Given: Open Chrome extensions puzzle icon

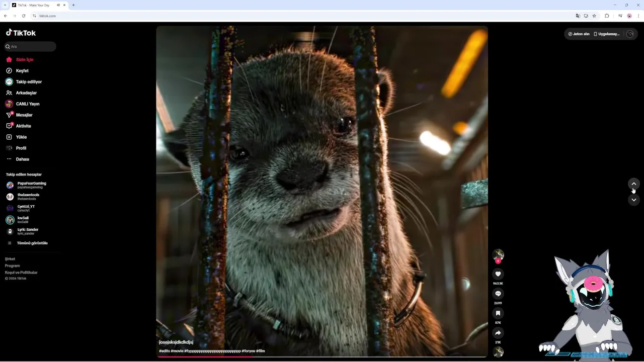Looking at the screenshot, I should coord(607,16).
